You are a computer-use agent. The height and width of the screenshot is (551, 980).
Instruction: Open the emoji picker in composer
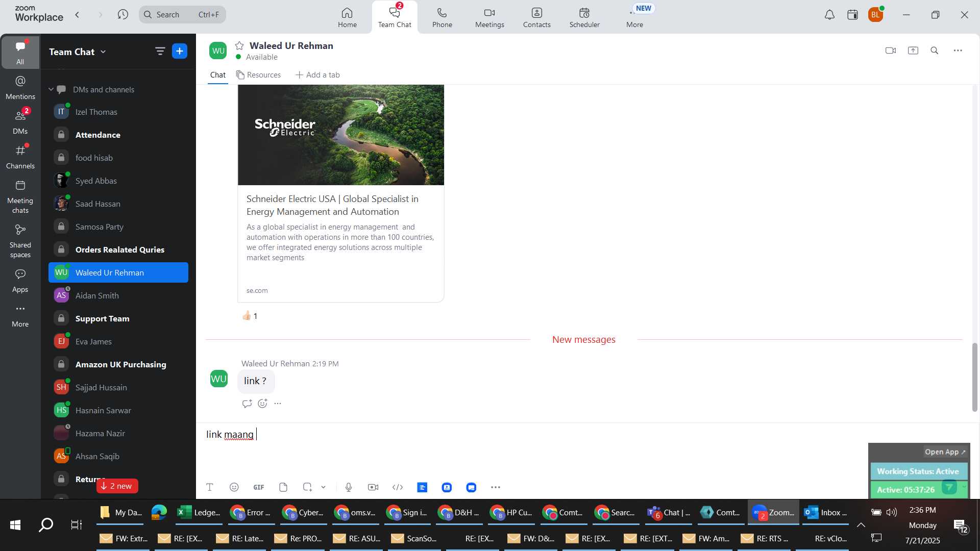click(x=234, y=487)
